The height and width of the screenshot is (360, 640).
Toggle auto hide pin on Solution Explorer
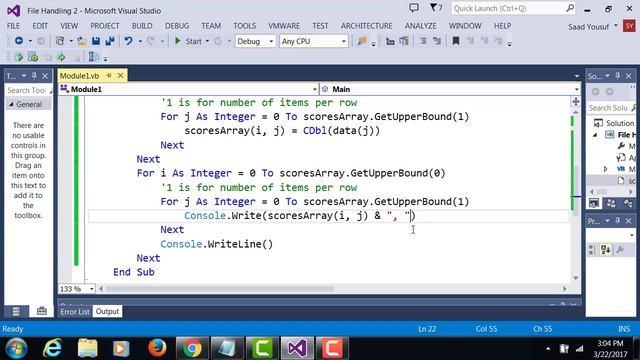[618, 76]
